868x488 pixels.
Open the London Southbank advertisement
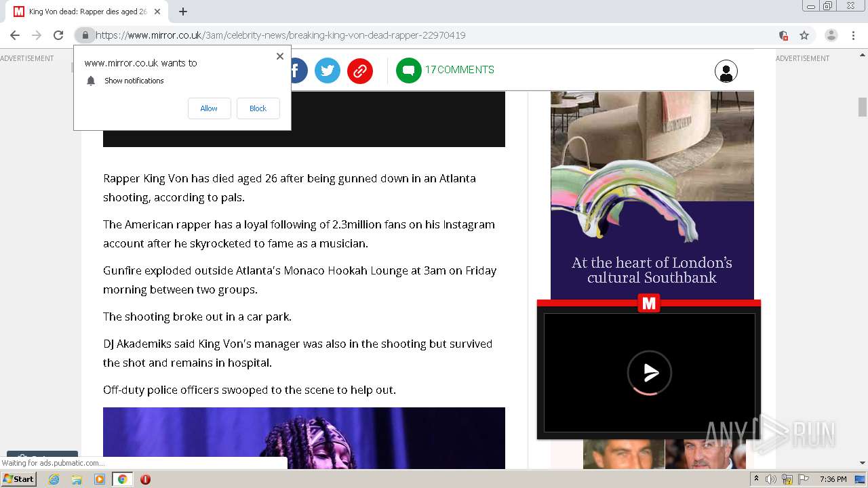click(652, 195)
